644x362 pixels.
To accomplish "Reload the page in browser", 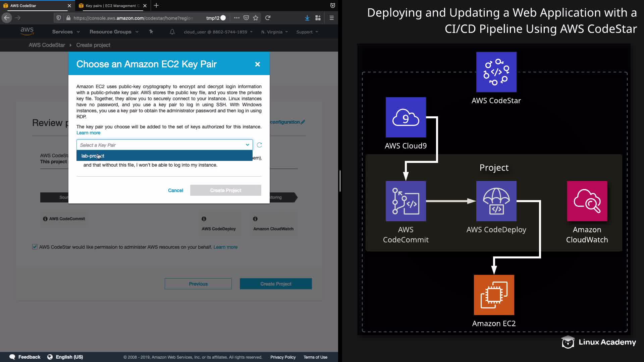I will 268,18.
